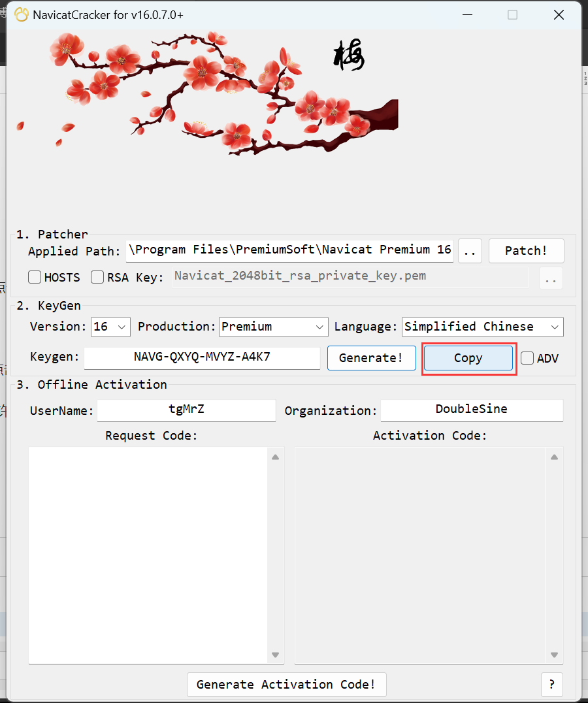Image resolution: width=588 pixels, height=703 pixels.
Task: Click the question mark help button
Action: pos(551,684)
